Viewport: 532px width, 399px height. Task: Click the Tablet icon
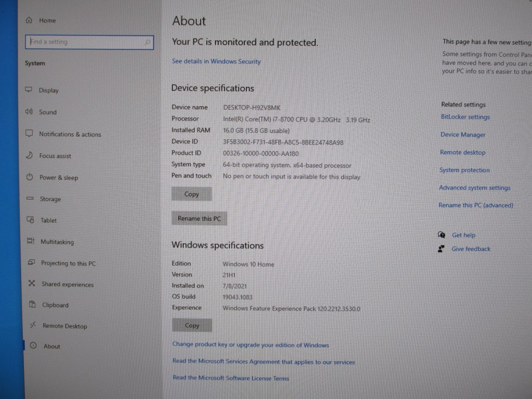31,220
